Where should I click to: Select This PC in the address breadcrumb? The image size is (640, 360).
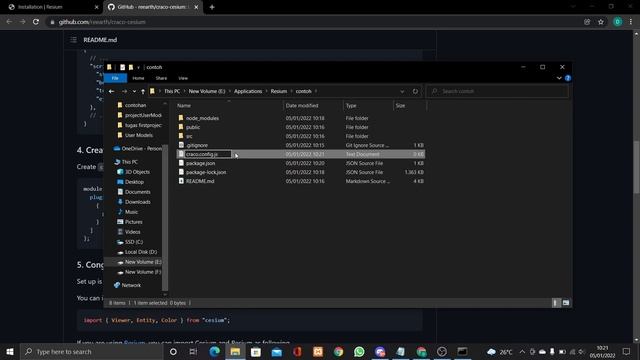click(172, 91)
